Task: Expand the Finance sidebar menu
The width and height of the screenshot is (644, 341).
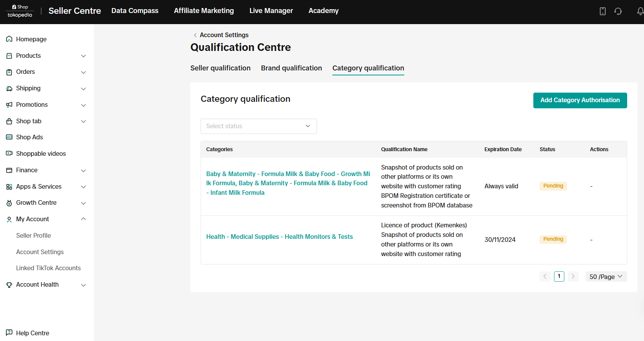Action: click(x=83, y=170)
